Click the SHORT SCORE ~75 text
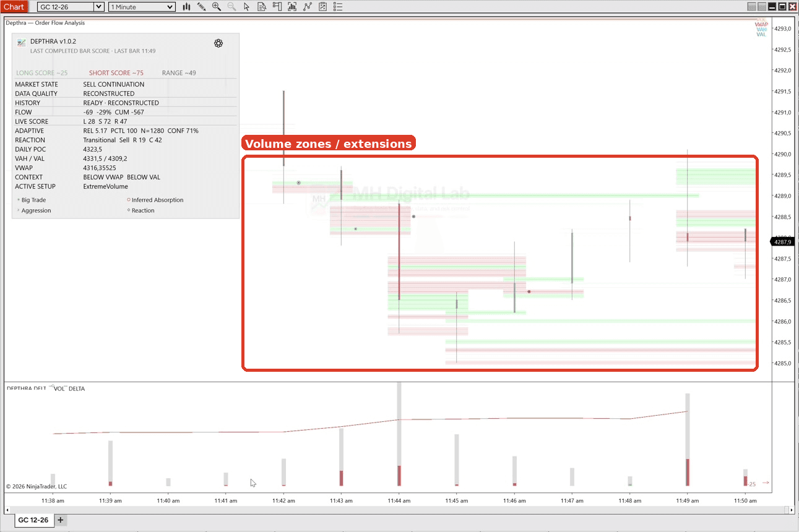The height and width of the screenshot is (532, 799). [x=116, y=73]
